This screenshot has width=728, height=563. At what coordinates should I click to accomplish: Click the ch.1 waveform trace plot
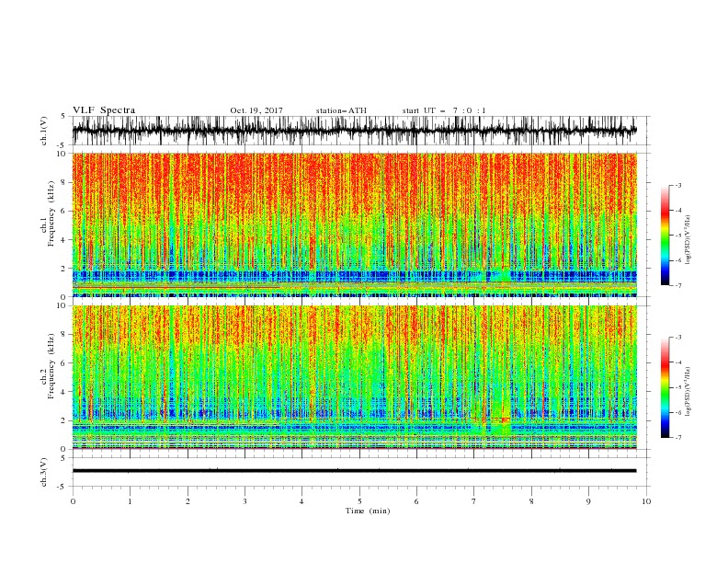coord(355,131)
